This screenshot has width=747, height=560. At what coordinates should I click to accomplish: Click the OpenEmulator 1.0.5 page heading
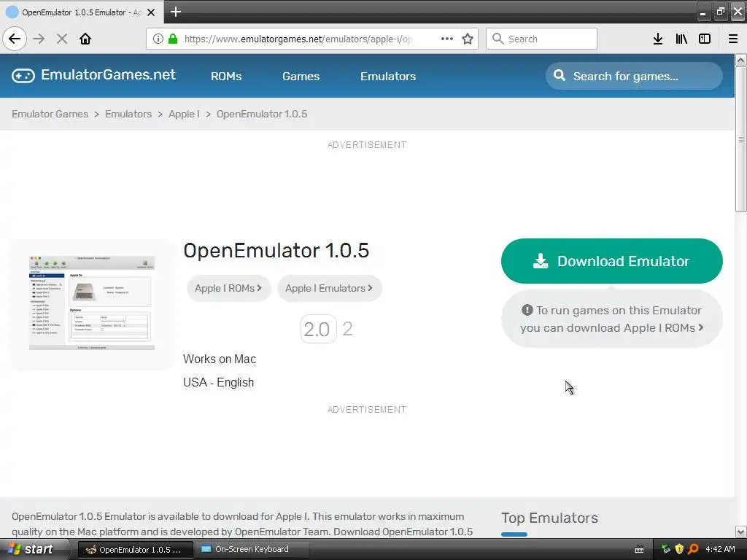[276, 251]
